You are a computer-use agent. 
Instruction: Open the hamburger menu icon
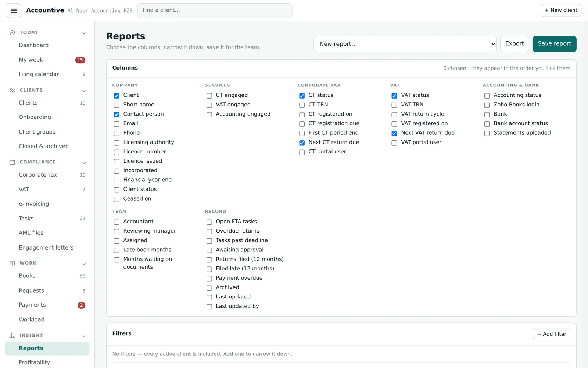point(14,11)
